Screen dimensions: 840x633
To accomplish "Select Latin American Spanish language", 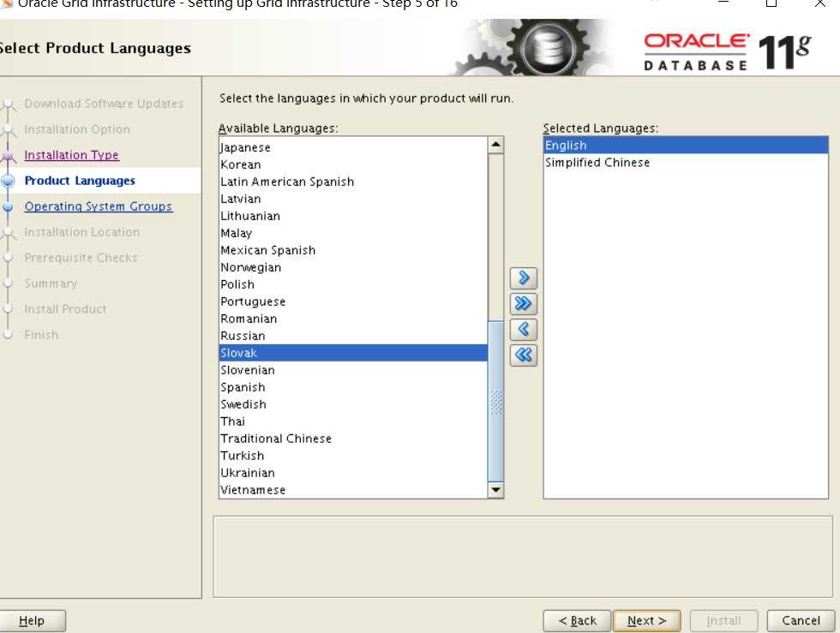I will coord(353,182).
